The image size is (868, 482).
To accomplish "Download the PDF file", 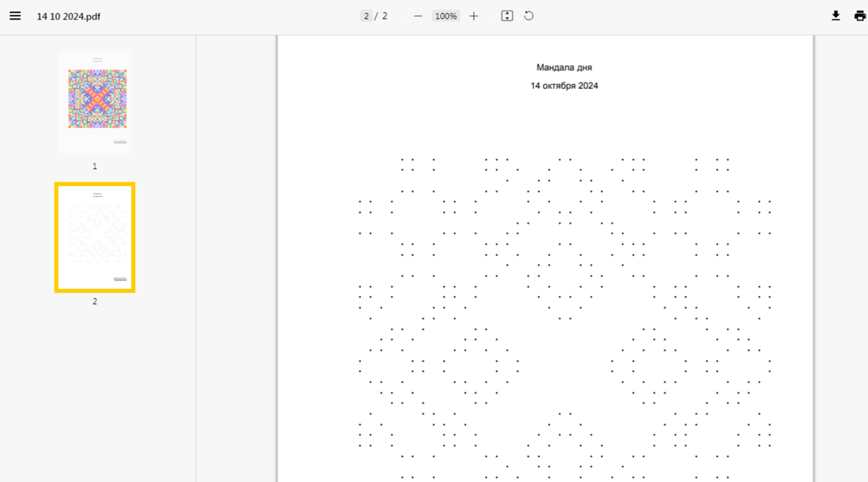I will click(x=835, y=16).
